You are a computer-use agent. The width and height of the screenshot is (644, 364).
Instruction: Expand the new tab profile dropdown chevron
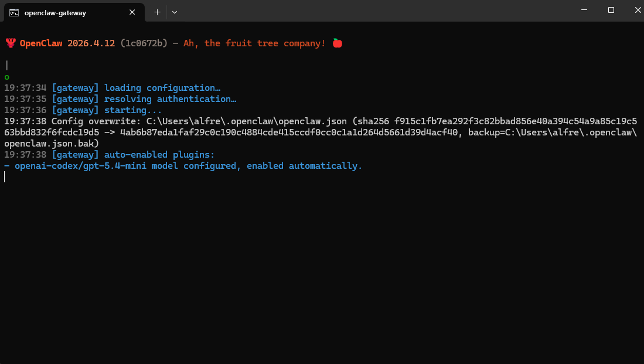tap(175, 12)
